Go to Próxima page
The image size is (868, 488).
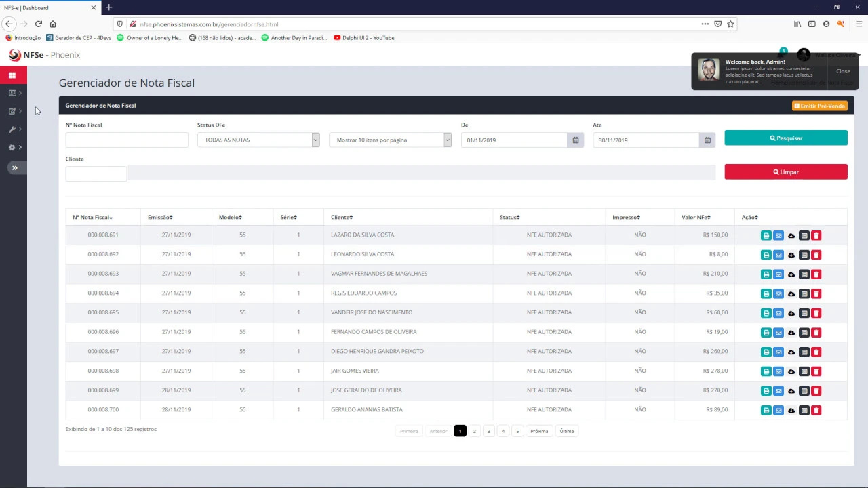click(539, 431)
